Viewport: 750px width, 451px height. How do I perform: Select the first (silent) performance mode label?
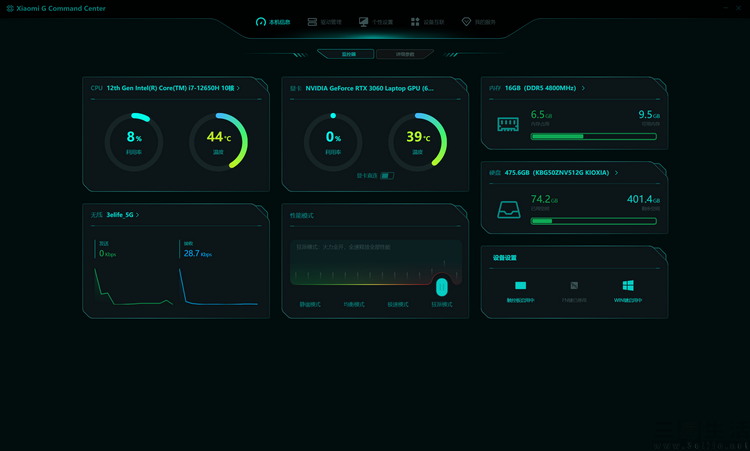pos(310,305)
